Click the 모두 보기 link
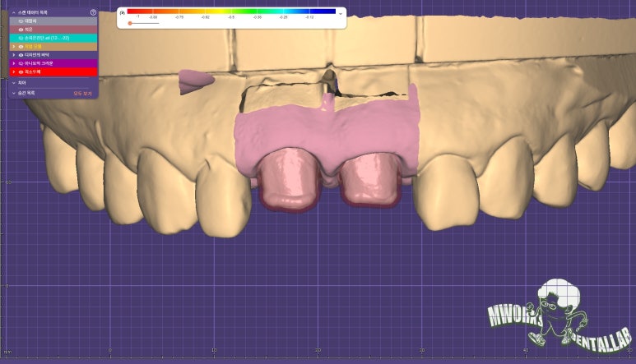The image size is (636, 364). (x=84, y=93)
